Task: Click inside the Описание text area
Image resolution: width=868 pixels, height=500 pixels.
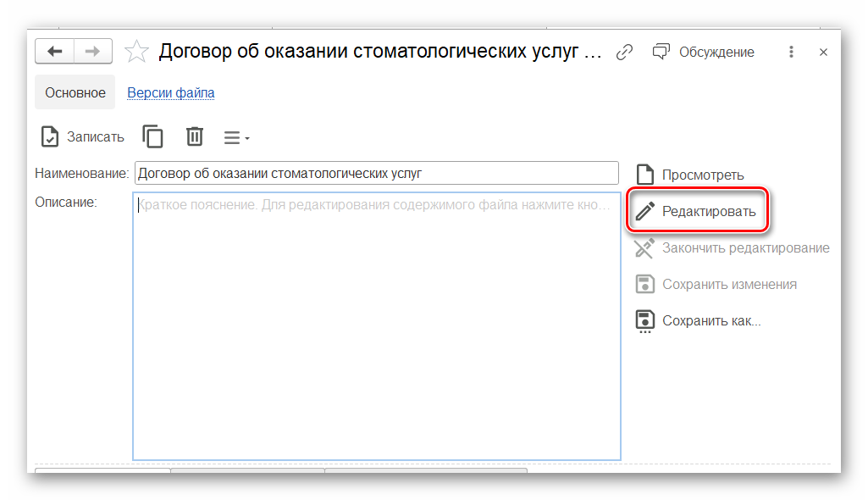Action: 377,326
